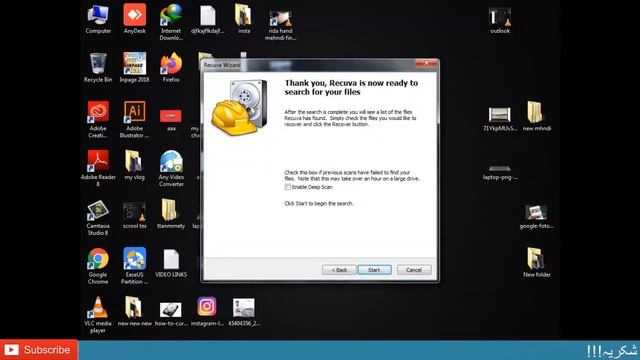Select the djfkajflkdajf... blank file

(x=207, y=20)
